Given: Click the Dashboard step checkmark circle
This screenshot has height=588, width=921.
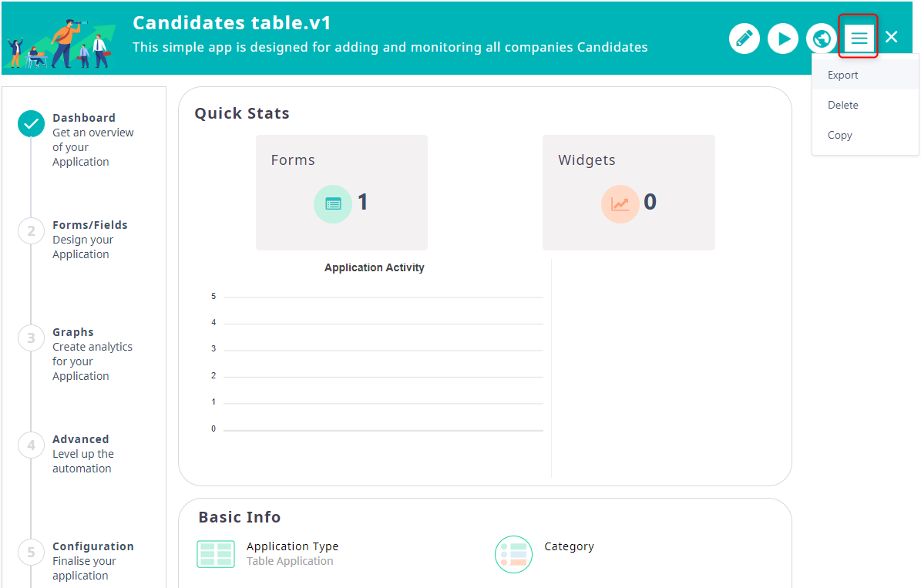Looking at the screenshot, I should tap(32, 123).
